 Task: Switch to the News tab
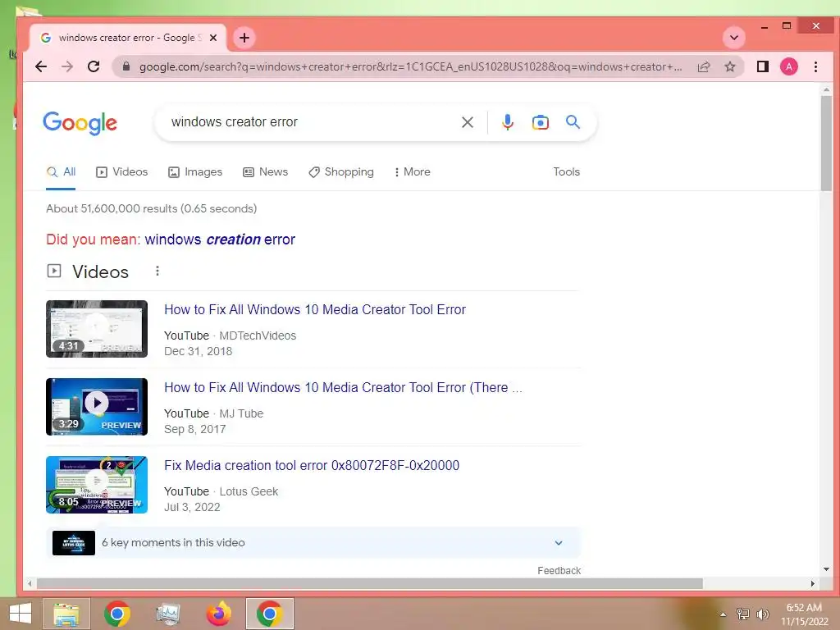[x=265, y=172]
